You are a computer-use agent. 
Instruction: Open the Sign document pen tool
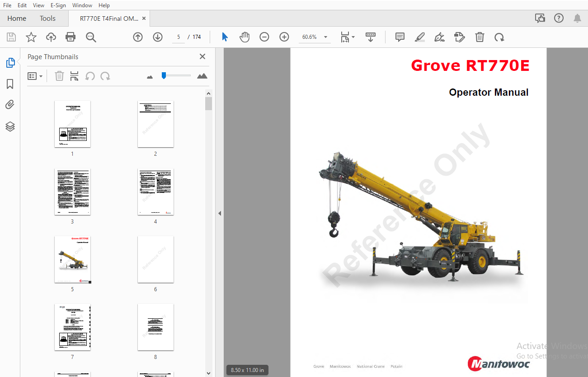tap(439, 37)
